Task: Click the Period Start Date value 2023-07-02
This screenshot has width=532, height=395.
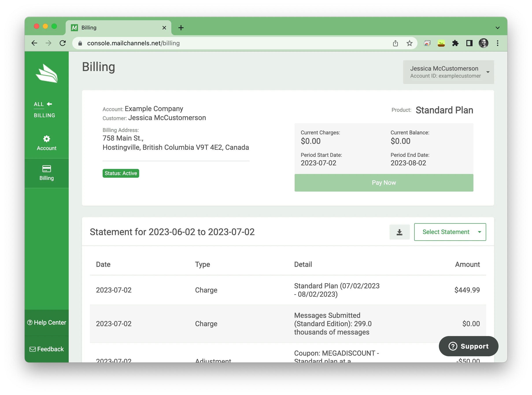Action: (x=318, y=163)
